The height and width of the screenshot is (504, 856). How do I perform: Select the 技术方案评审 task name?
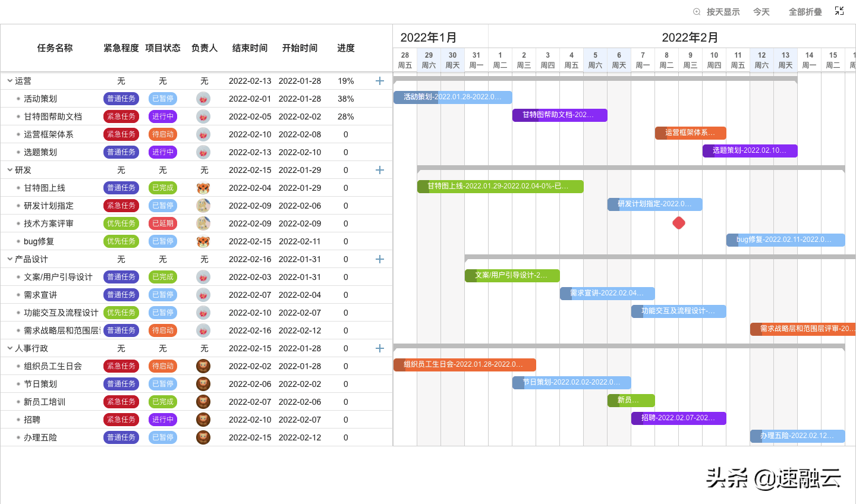49,223
